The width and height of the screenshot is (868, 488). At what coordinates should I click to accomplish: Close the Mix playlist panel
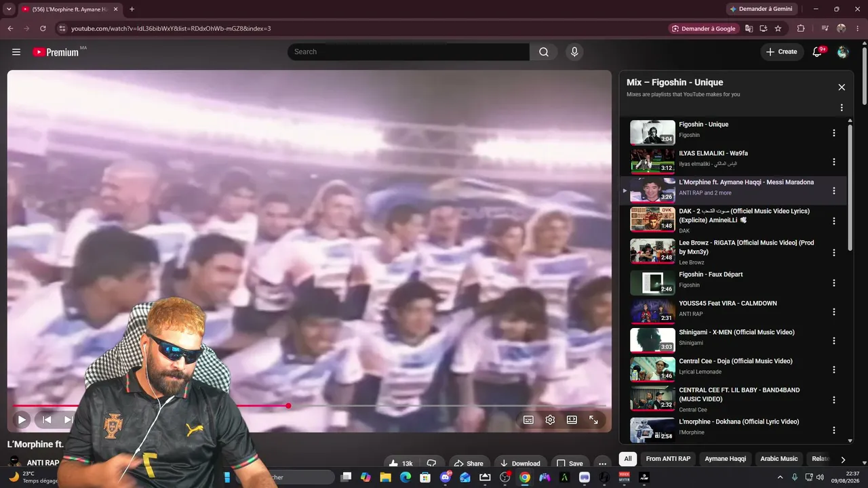(842, 87)
